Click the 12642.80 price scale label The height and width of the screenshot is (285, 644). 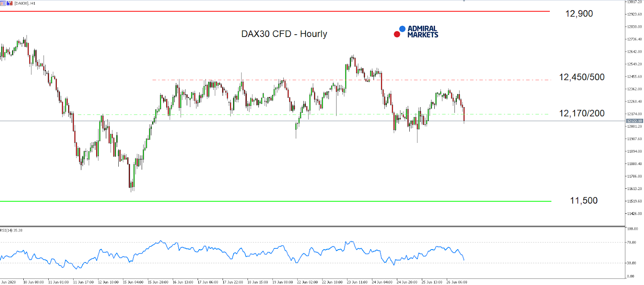pyautogui.click(x=634, y=52)
